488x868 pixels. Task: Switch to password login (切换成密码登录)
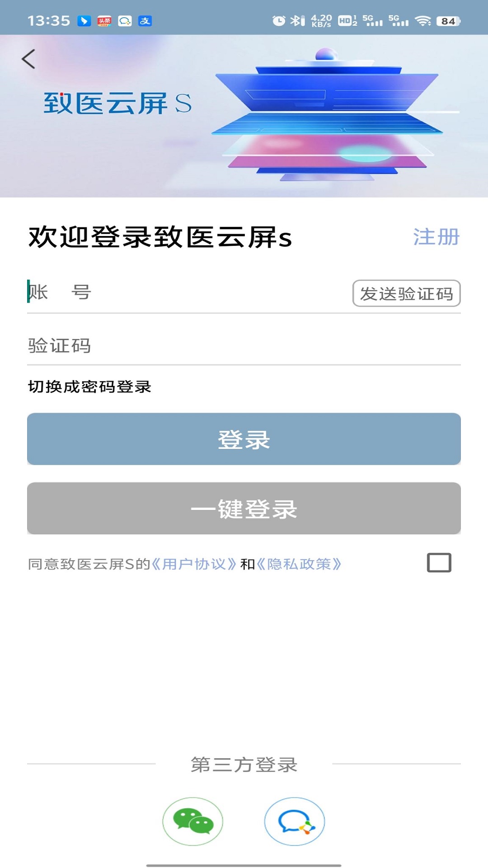89,387
